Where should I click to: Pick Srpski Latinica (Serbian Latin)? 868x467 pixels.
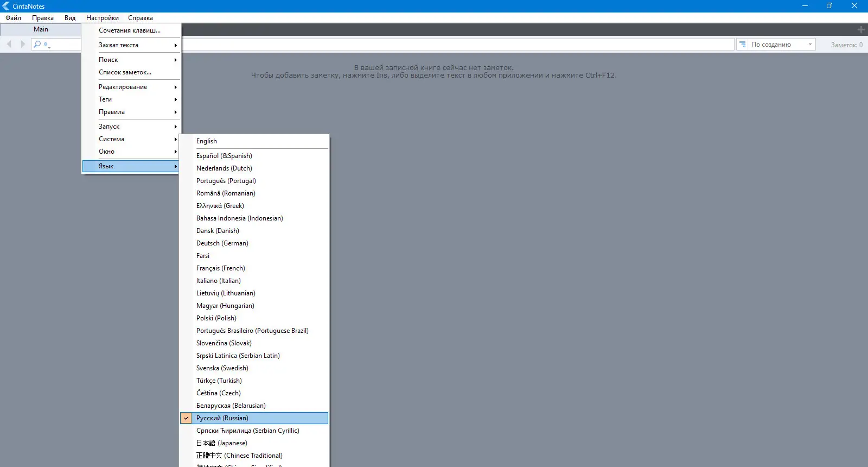coord(254,356)
